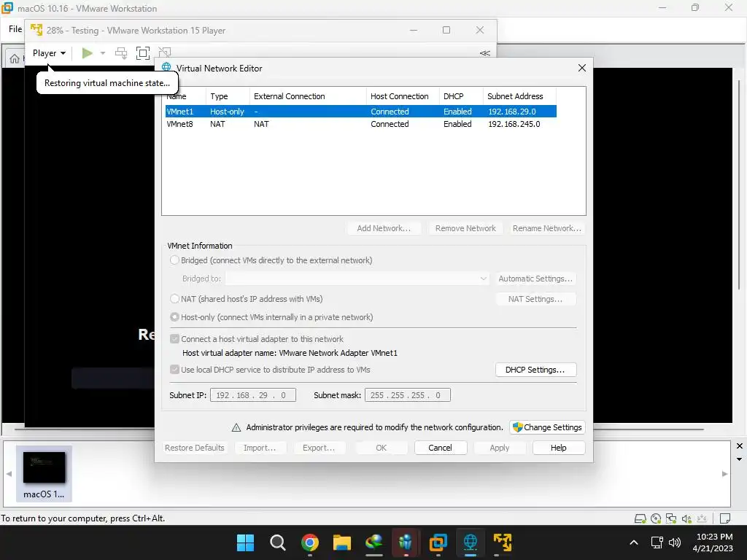Click the Automatic Settings button
Image resolution: width=747 pixels, height=560 pixels.
coord(535,279)
